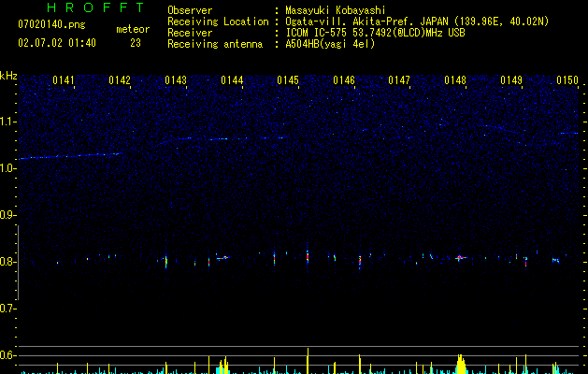Click the bright meteor echo near 0148
588x374 pixels.
point(460,258)
